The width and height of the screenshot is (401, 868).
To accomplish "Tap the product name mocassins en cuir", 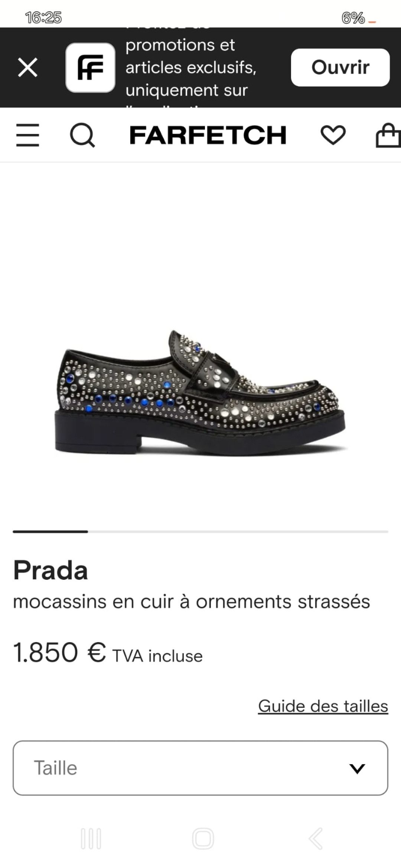I will [x=192, y=602].
